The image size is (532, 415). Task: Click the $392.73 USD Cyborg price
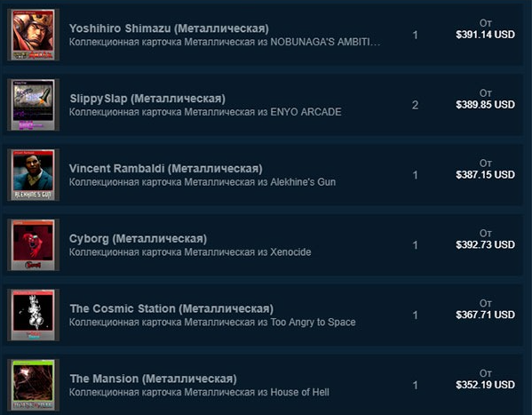pyautogui.click(x=485, y=244)
